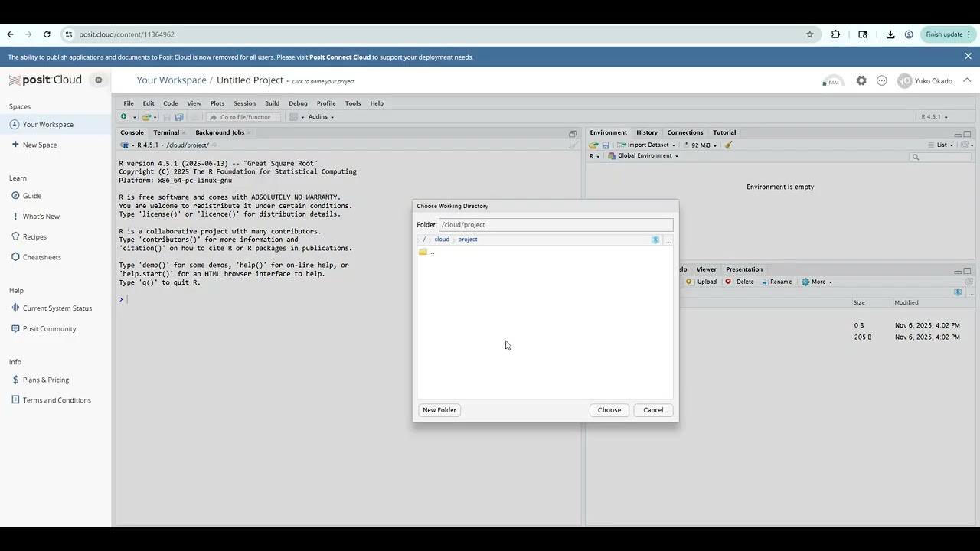The width and height of the screenshot is (980, 551).
Task: Open the workspace panes grid icon
Action: click(x=293, y=117)
